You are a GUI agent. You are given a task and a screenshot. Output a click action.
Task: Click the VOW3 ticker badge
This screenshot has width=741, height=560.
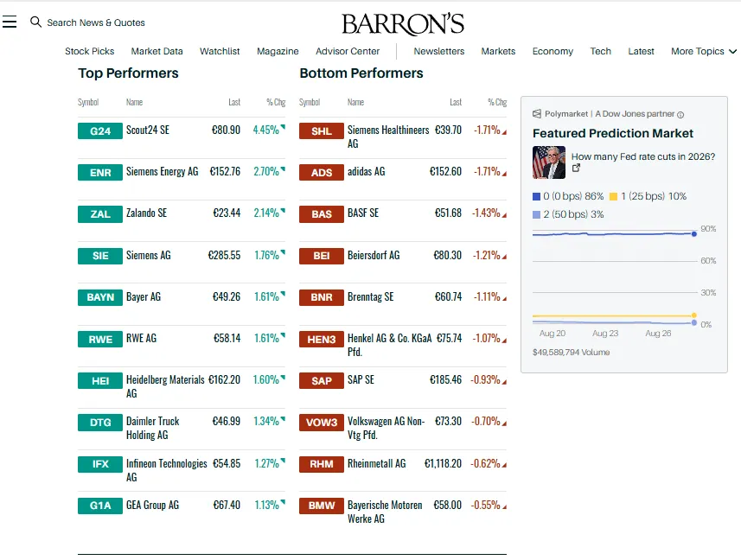tap(322, 422)
